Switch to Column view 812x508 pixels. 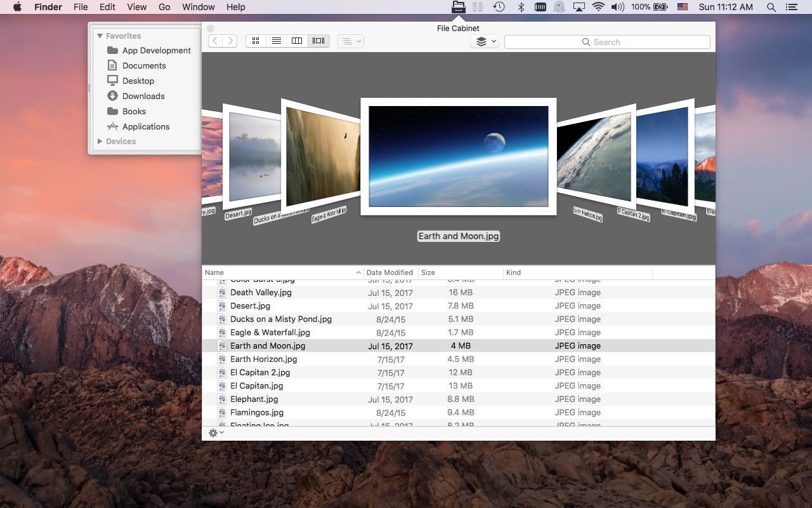(x=296, y=41)
